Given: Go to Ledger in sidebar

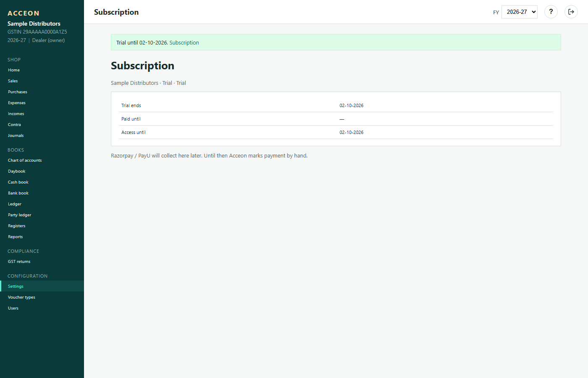Looking at the screenshot, I should 42,204.
